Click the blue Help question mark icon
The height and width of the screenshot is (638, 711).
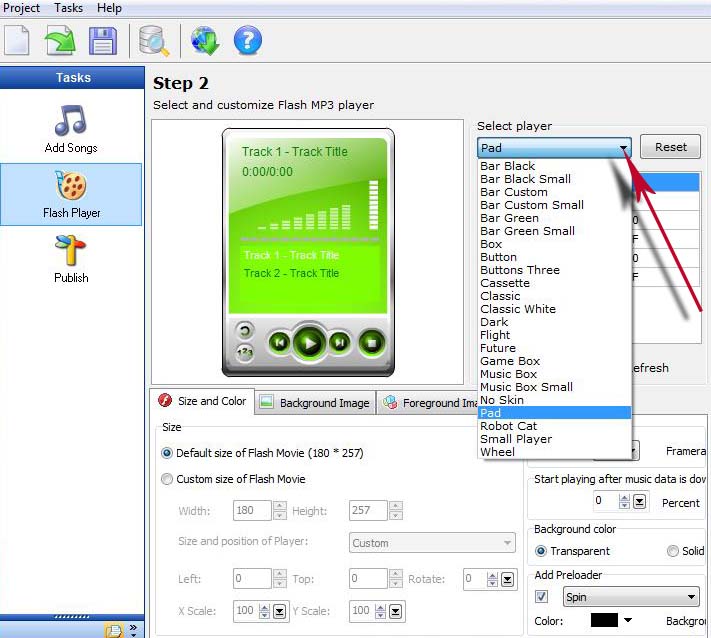pos(247,41)
